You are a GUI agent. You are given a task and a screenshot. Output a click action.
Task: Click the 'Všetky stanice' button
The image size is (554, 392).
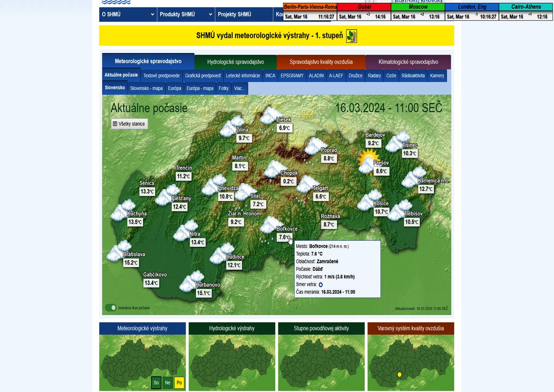pos(129,124)
